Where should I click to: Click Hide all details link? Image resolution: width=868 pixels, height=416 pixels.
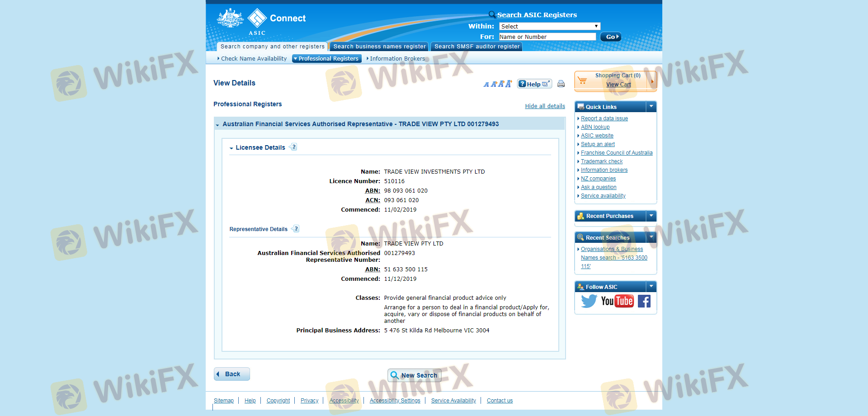(545, 106)
